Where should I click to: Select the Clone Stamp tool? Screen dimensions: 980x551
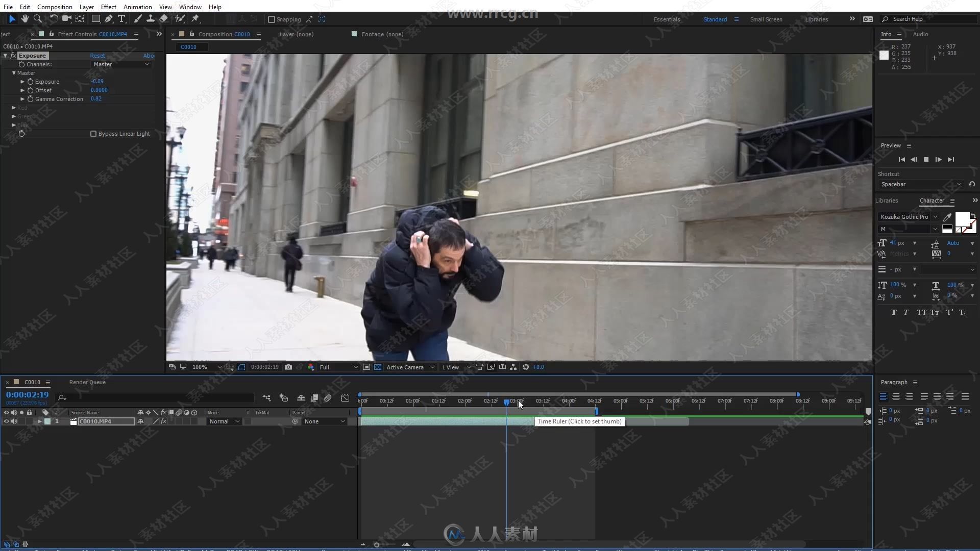(x=151, y=19)
